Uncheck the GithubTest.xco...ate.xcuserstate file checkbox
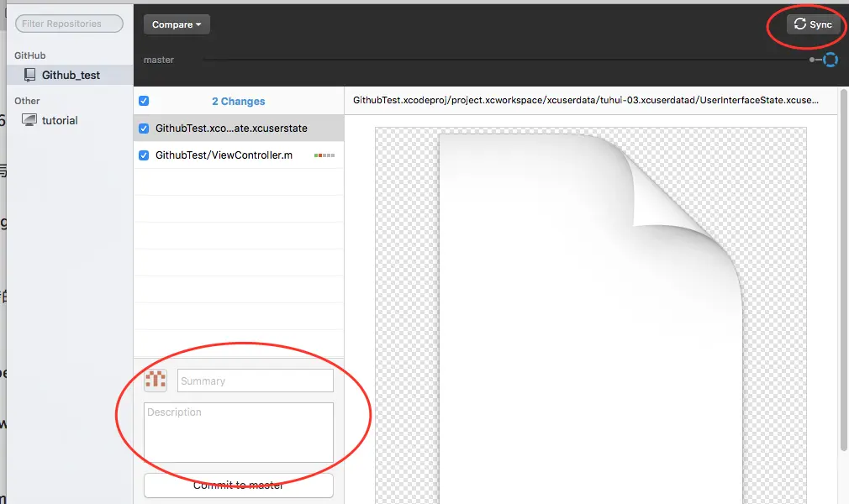The width and height of the screenshot is (849, 504). [x=144, y=129]
